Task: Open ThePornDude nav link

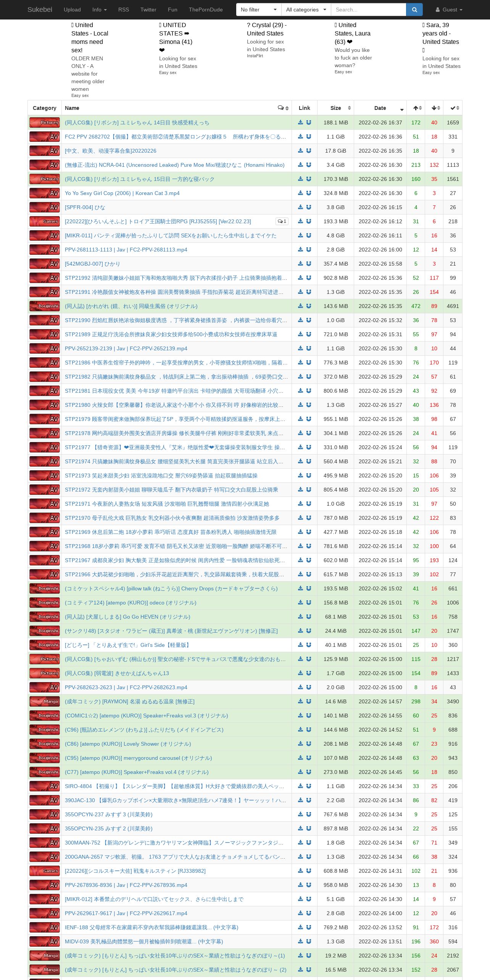Action: click(206, 10)
